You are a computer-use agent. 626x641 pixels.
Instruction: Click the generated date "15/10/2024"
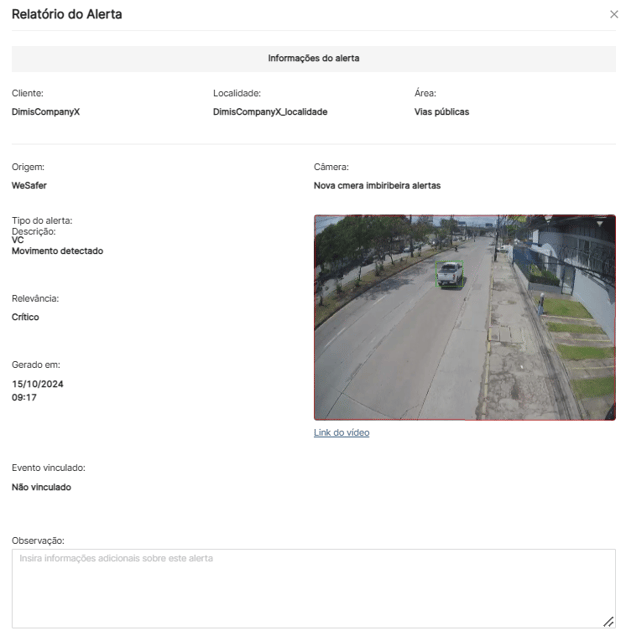tap(37, 384)
